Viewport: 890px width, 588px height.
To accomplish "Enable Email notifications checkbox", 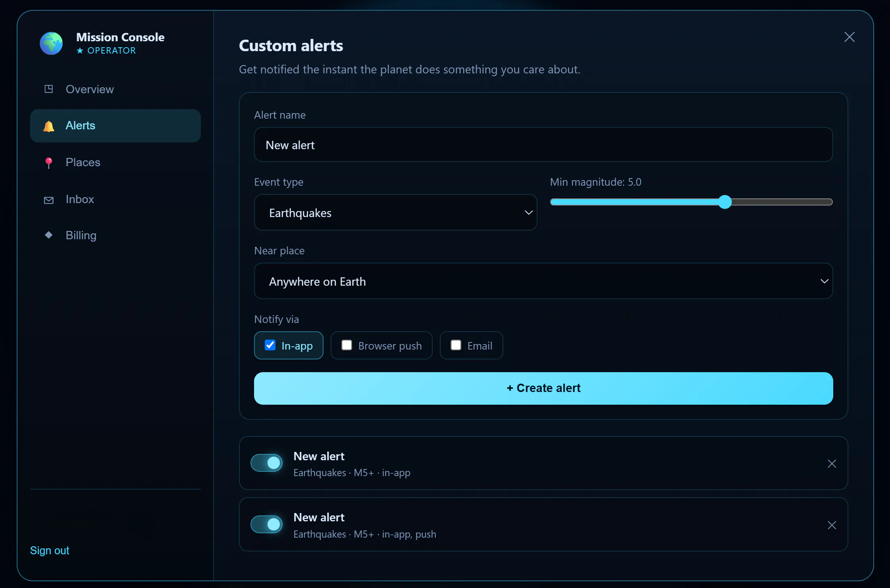I will 456,345.
